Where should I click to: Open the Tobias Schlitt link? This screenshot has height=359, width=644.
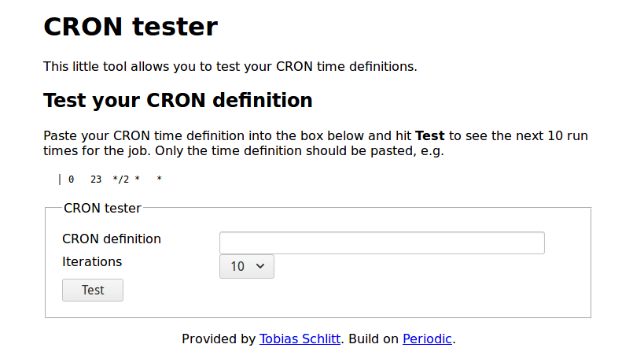300,339
